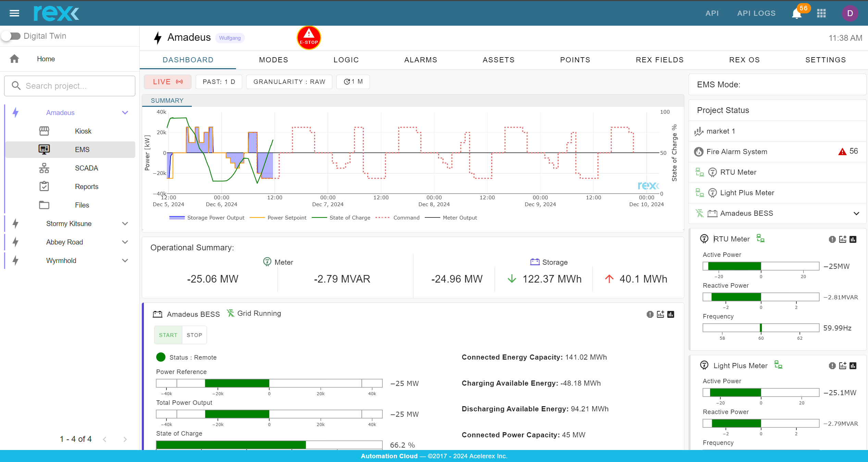Click RTU Meter panel alert info icon
This screenshot has height=462, width=868.
(832, 239)
